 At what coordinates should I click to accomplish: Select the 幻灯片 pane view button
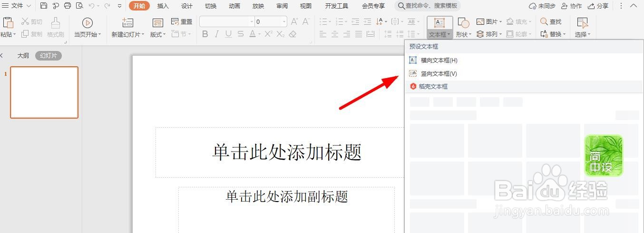tap(49, 55)
